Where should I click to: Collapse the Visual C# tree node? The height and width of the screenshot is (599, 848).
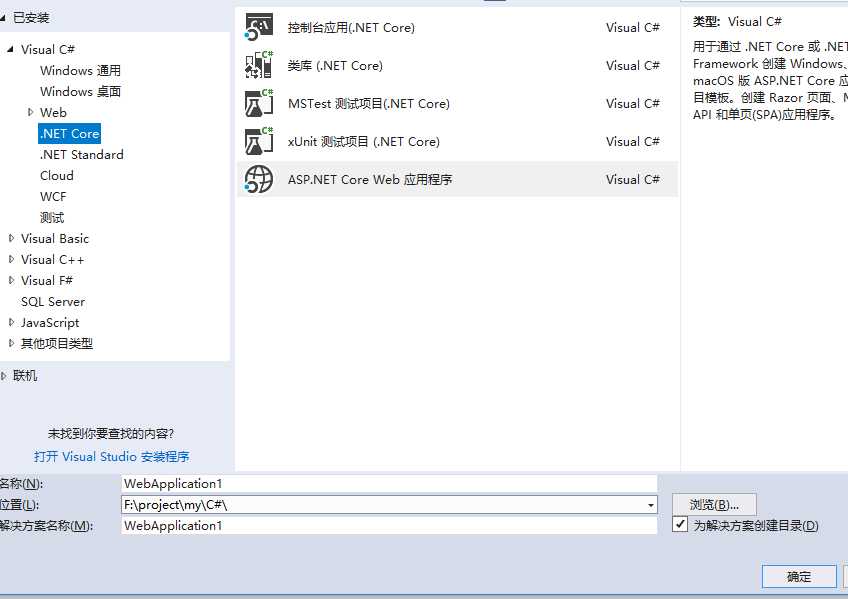click(x=10, y=49)
